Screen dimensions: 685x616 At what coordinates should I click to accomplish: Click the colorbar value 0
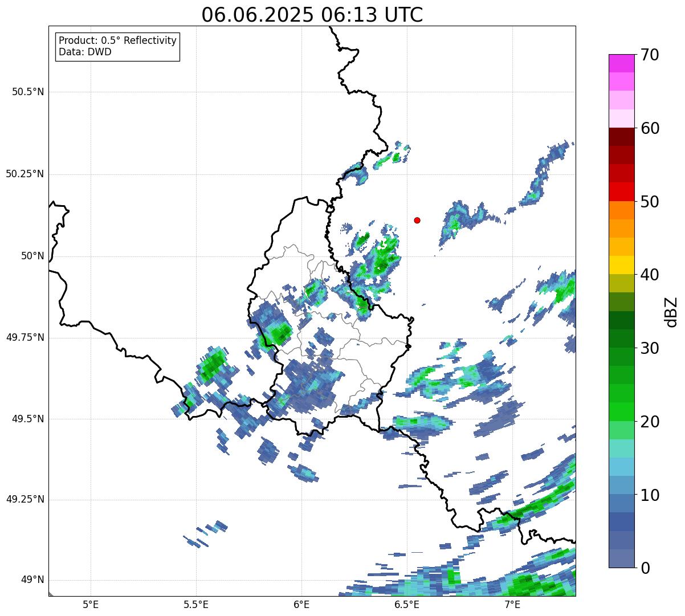pyautogui.click(x=645, y=568)
